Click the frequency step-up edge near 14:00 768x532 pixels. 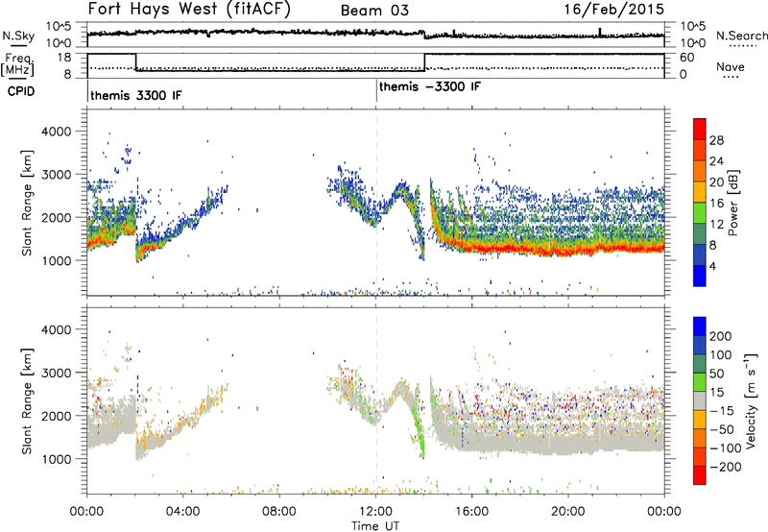(424, 62)
